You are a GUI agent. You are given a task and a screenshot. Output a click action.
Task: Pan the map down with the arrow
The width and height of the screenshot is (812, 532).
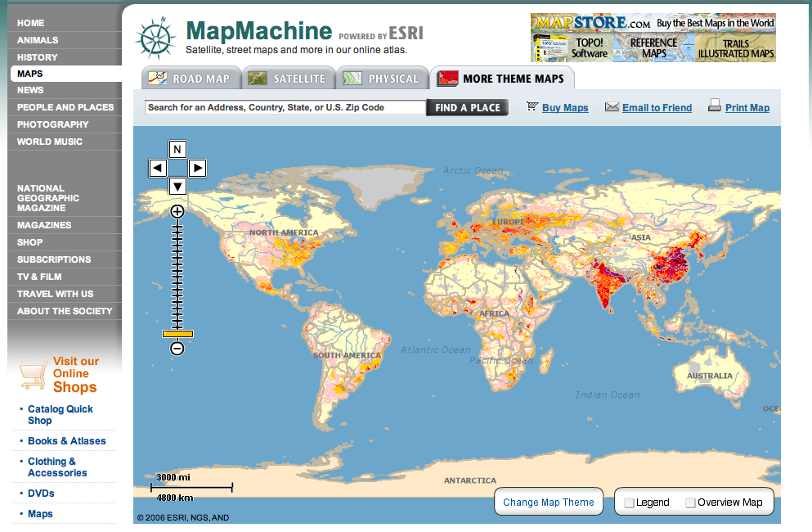(x=177, y=186)
